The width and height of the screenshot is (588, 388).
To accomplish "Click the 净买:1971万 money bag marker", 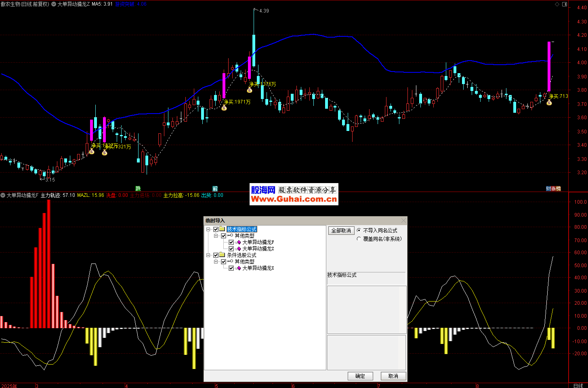I will (224, 108).
